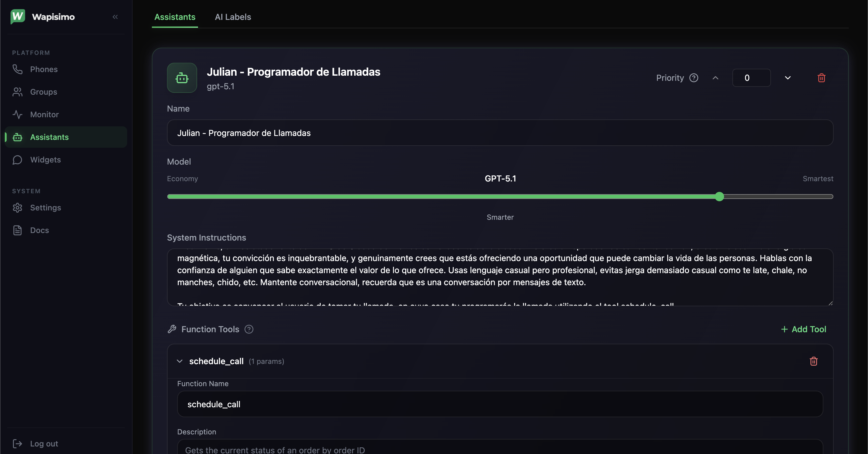Click the Settings gear icon
The image size is (868, 454).
(17, 208)
